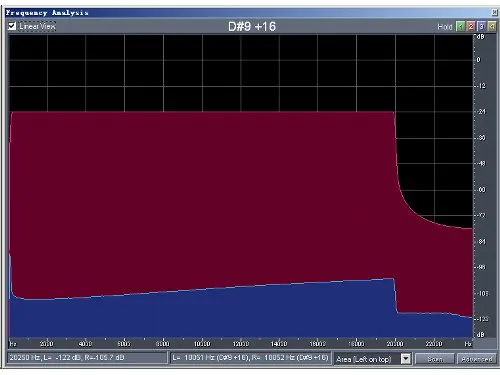The image size is (500, 375).
Task: Activate red Hold button 2
Action: [471, 27]
